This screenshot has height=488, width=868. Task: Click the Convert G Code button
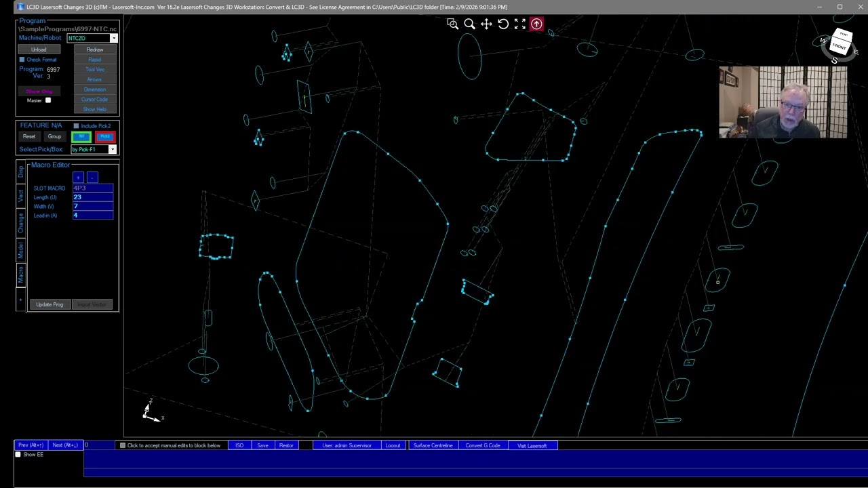click(483, 445)
